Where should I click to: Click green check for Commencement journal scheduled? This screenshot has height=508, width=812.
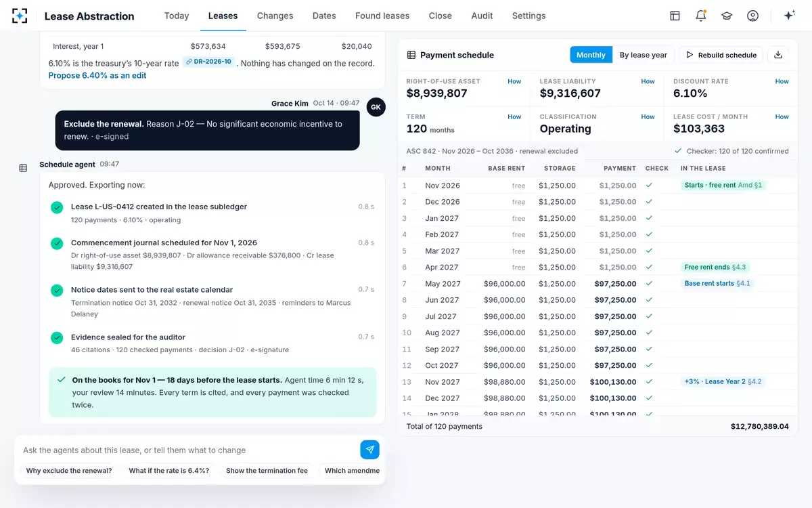[x=57, y=243]
